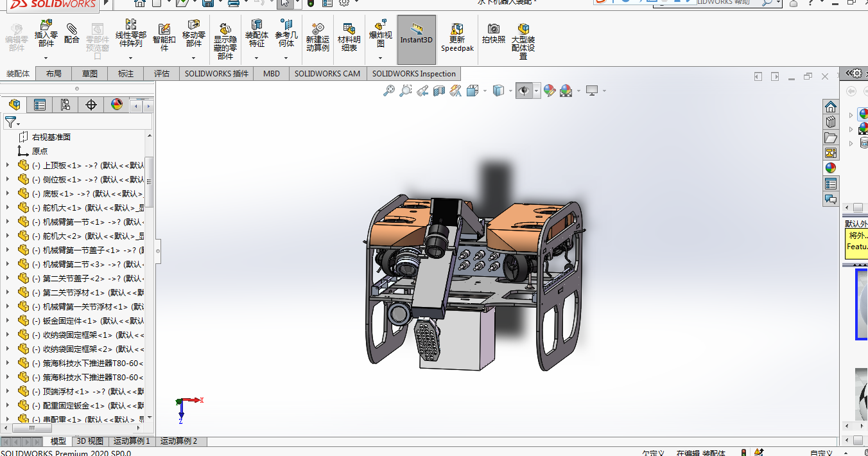The image size is (868, 456).
Task: Open the SOLIDWORKS Forum task pane icon
Action: [831, 199]
